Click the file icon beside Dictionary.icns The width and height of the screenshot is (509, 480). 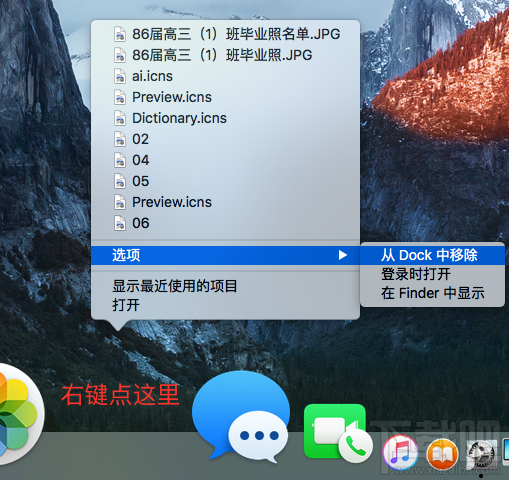coord(120,118)
